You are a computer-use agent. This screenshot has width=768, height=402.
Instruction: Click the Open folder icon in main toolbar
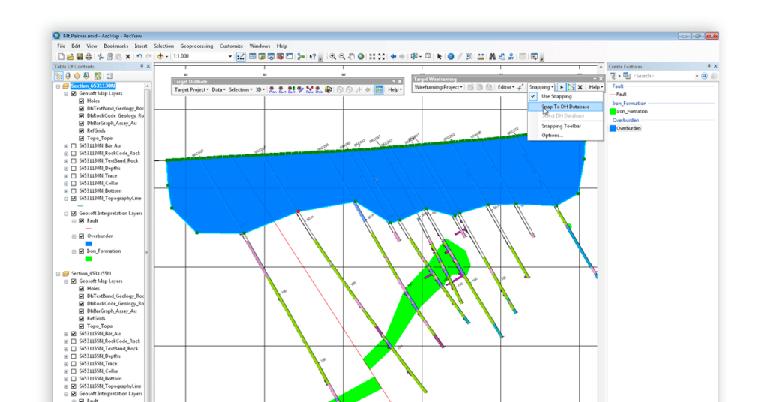pos(71,57)
